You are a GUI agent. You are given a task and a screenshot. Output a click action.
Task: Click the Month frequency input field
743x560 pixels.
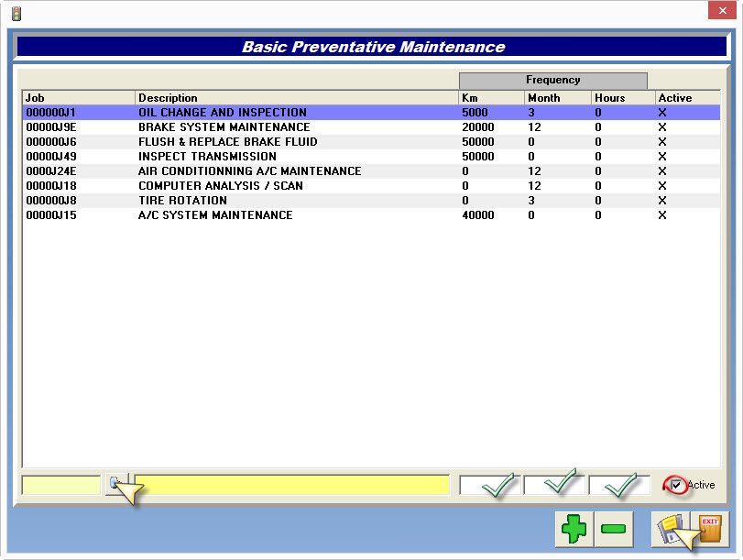click(554, 485)
